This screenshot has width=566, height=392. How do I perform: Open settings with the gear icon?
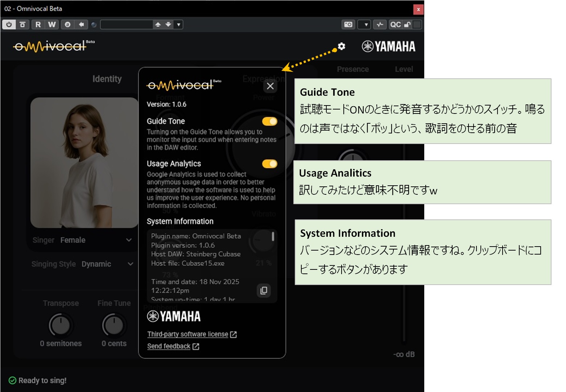pyautogui.click(x=341, y=46)
